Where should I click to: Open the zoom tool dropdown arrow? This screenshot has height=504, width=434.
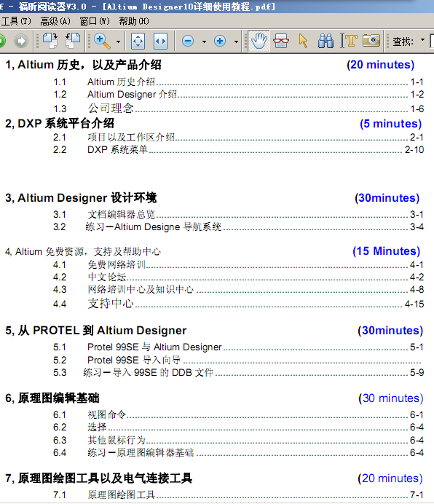point(118,42)
